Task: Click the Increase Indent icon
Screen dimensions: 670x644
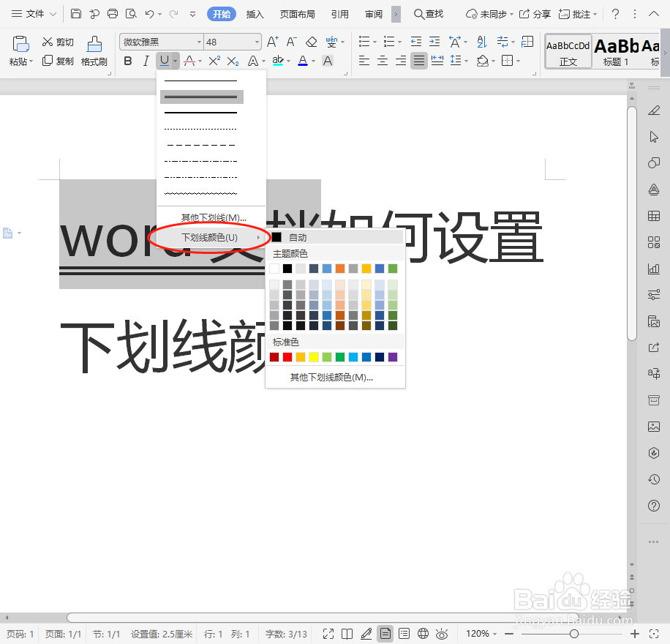Action: coord(434,42)
